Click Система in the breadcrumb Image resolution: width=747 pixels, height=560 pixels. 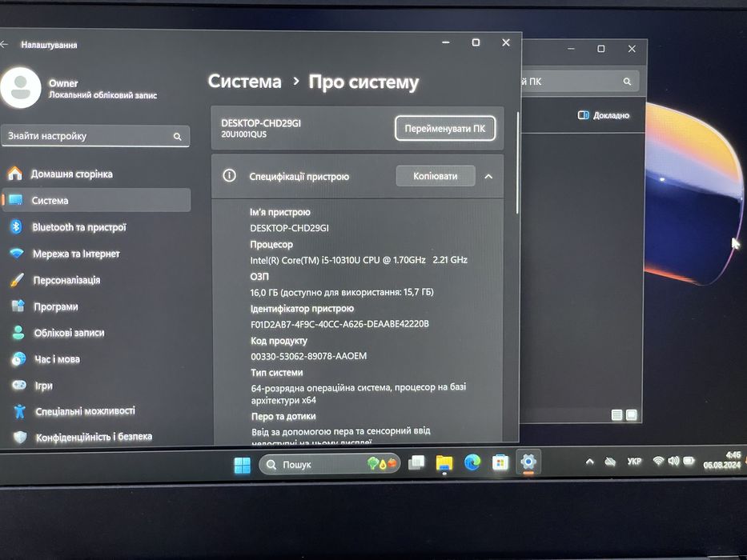click(245, 82)
